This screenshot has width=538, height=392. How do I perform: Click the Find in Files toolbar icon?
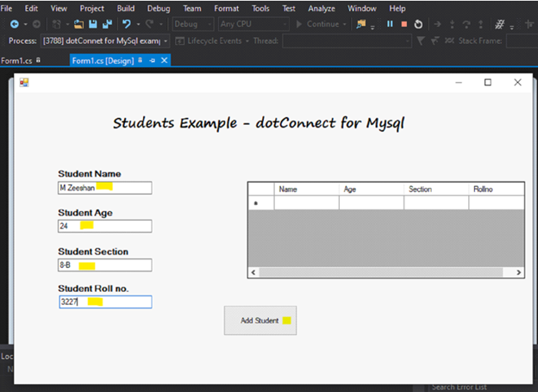point(360,24)
